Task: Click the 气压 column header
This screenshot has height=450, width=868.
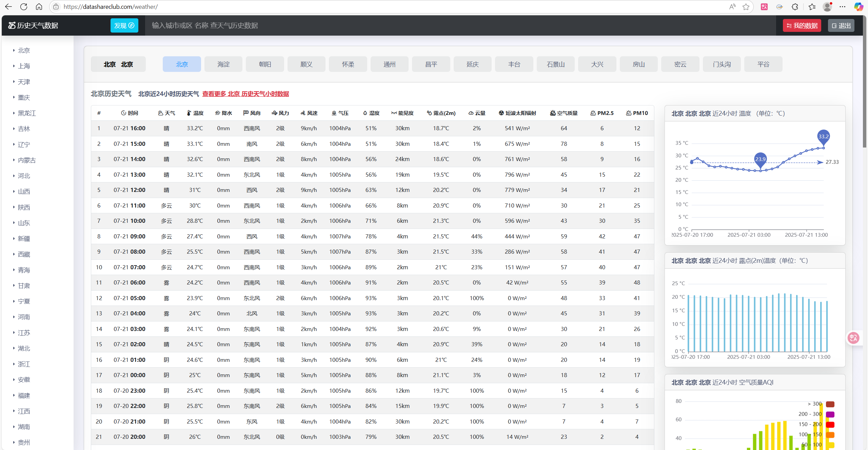Action: click(340, 113)
